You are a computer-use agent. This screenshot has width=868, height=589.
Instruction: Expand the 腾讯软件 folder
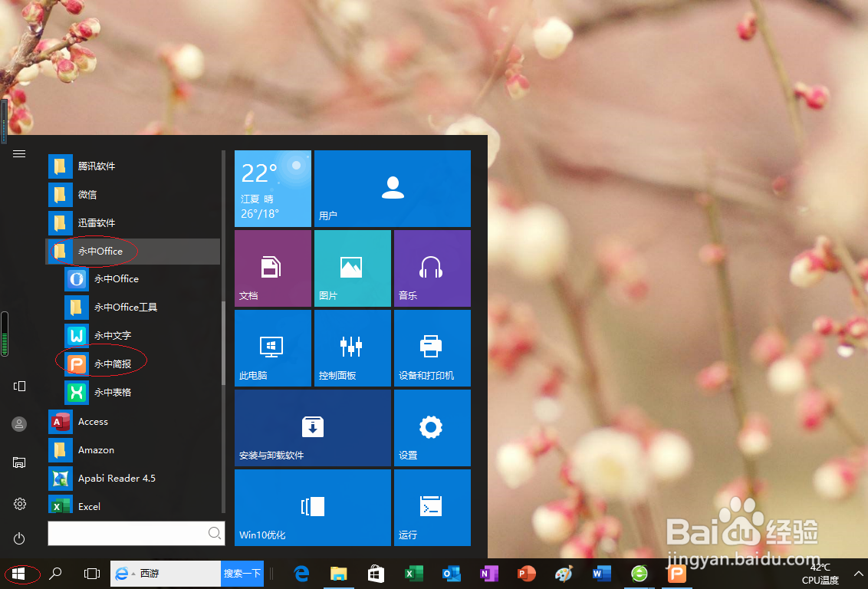(133, 166)
